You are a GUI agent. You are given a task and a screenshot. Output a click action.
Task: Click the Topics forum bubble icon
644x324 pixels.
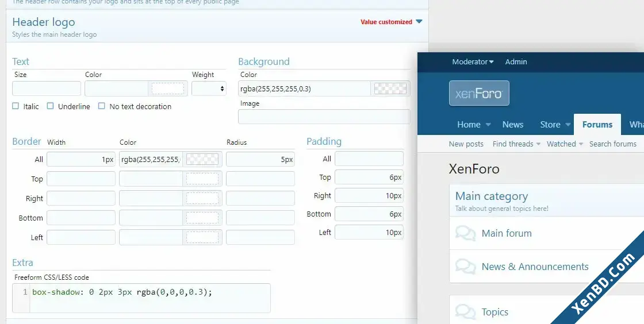(466, 312)
